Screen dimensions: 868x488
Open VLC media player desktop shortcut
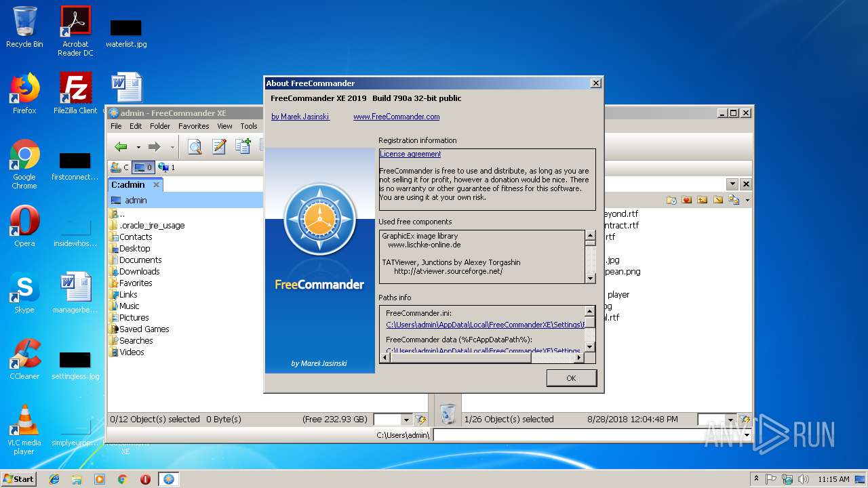pyautogui.click(x=24, y=430)
